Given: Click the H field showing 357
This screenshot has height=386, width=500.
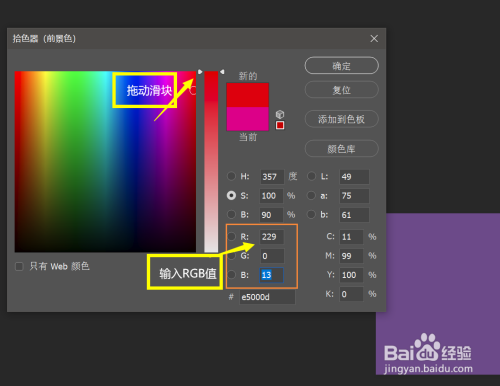Looking at the screenshot, I should pos(272,177).
